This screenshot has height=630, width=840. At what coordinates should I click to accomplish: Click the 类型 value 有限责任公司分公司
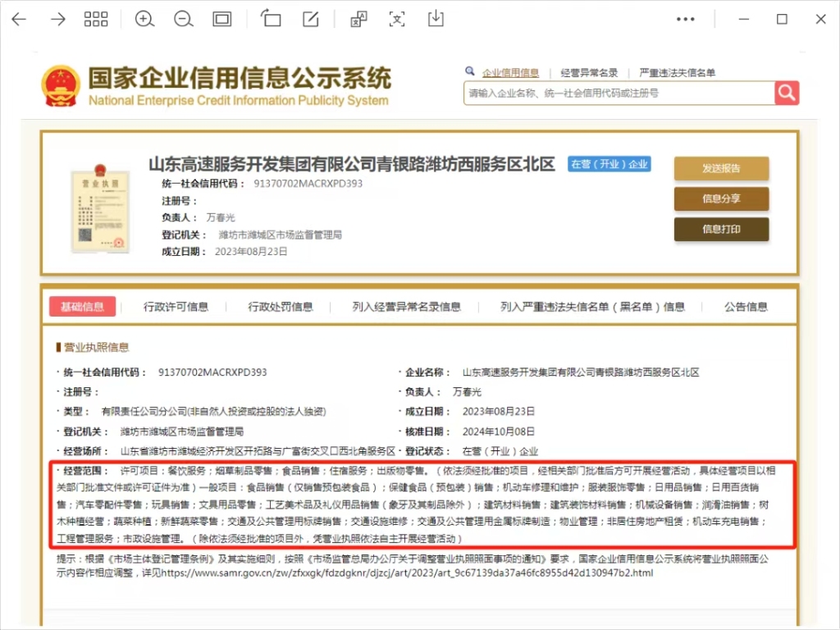click(214, 412)
